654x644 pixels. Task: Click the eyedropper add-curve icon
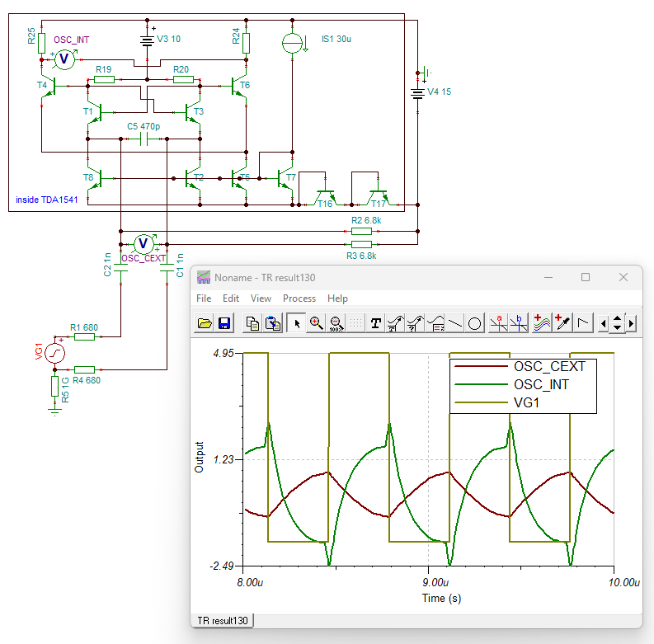tap(562, 323)
